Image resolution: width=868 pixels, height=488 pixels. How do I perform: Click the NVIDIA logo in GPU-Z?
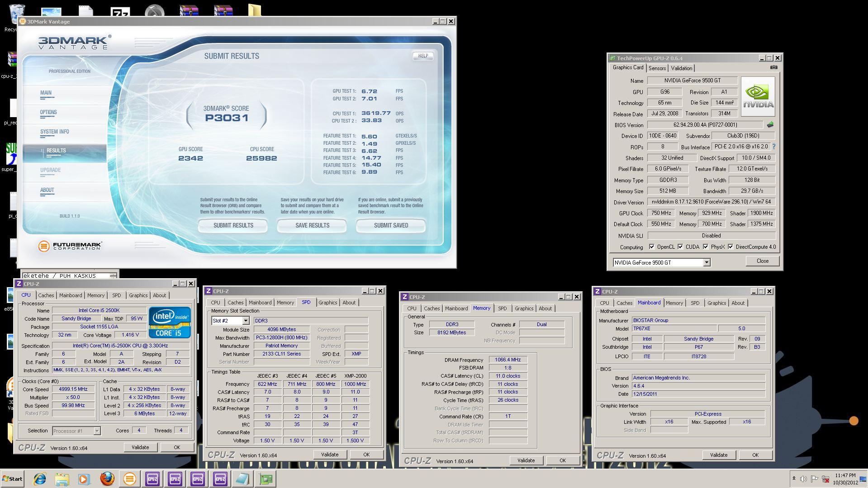(758, 96)
